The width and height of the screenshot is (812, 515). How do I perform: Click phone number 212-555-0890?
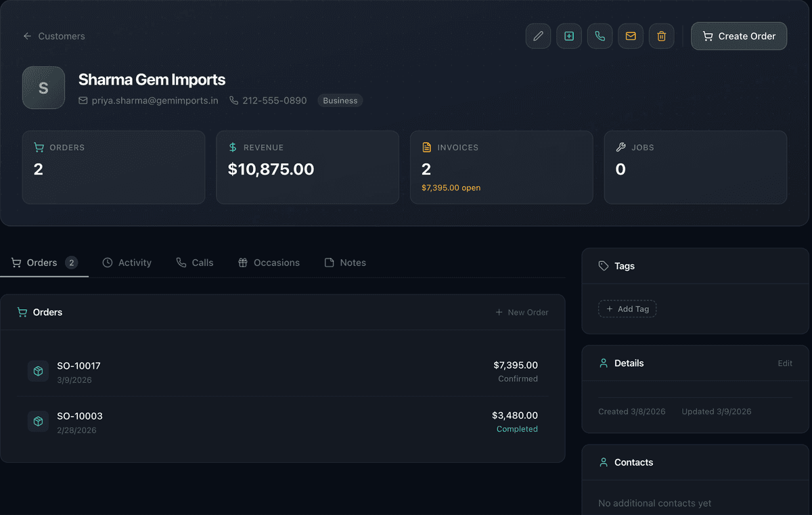[x=268, y=100]
